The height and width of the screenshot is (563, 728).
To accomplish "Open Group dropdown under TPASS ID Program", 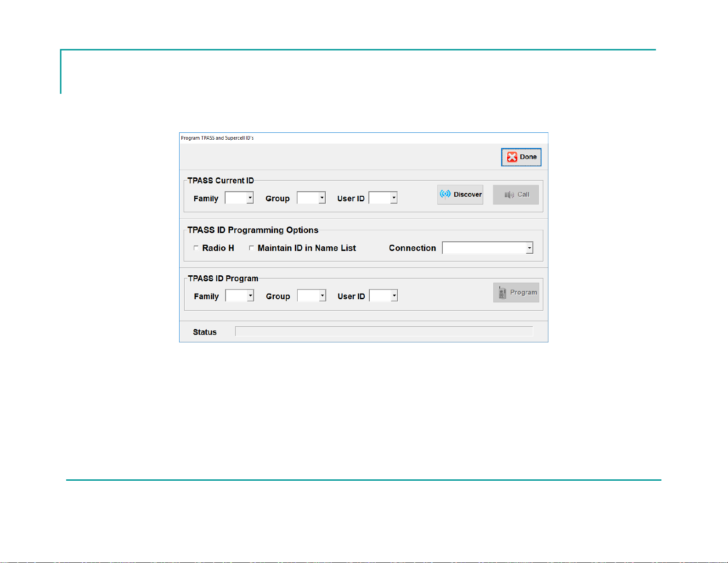I will tap(322, 296).
